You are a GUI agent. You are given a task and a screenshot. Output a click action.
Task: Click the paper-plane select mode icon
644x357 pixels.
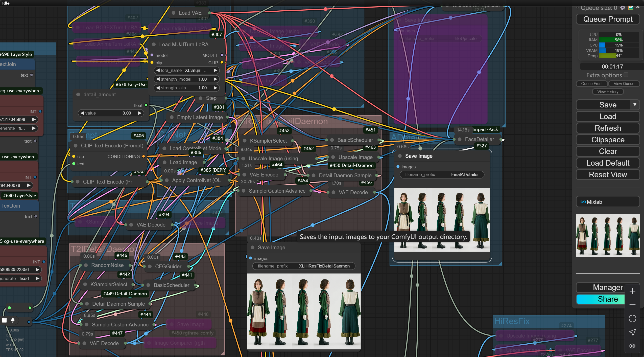pyautogui.click(x=632, y=332)
